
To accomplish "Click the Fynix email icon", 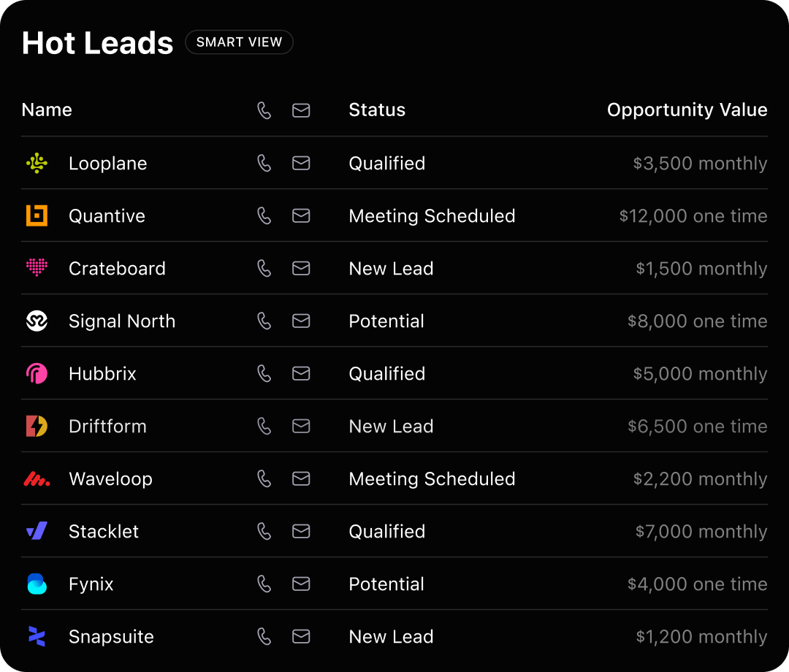I will (301, 584).
